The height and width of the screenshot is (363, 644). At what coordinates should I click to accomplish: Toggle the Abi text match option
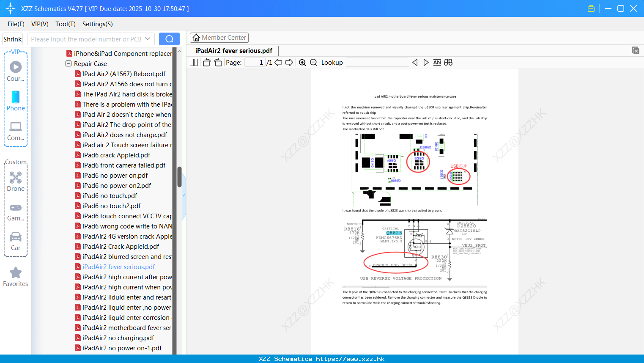pos(437,62)
